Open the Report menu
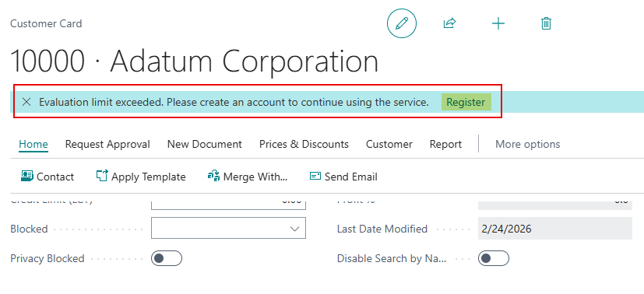 [x=445, y=145]
